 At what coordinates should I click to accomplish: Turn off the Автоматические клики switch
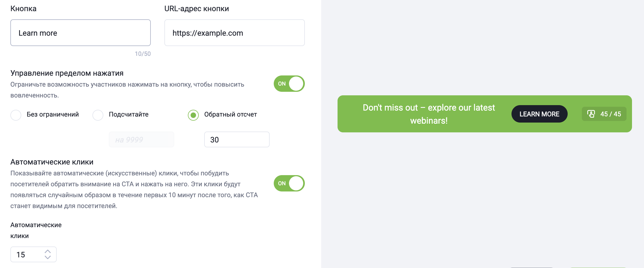pos(289,183)
